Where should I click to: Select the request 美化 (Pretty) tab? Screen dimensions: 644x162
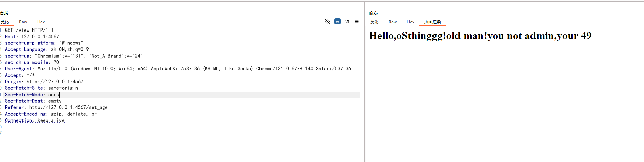point(5,22)
